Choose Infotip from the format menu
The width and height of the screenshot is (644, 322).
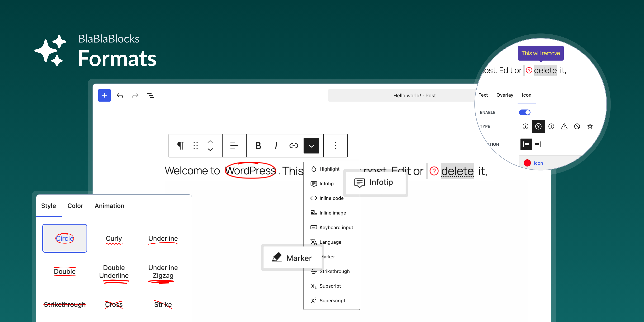tap(326, 184)
